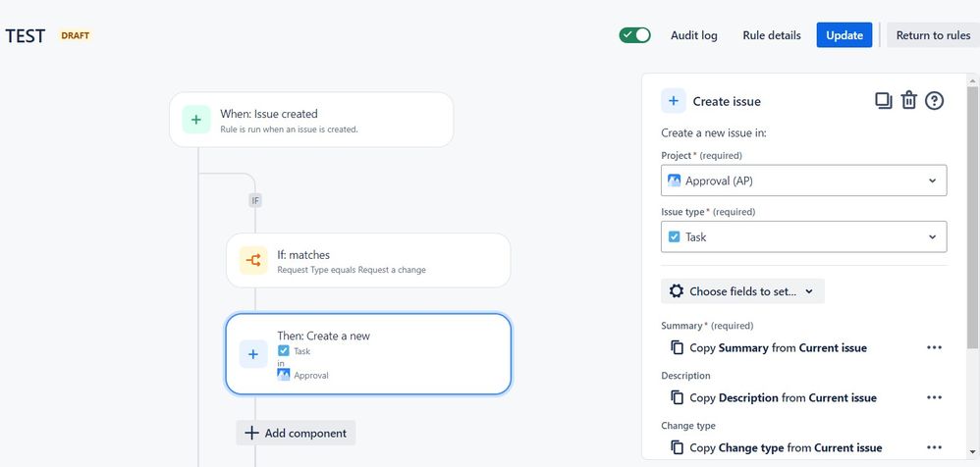The image size is (980, 467).
Task: Open the Project Approval (AP) dropdown
Action: tap(803, 181)
